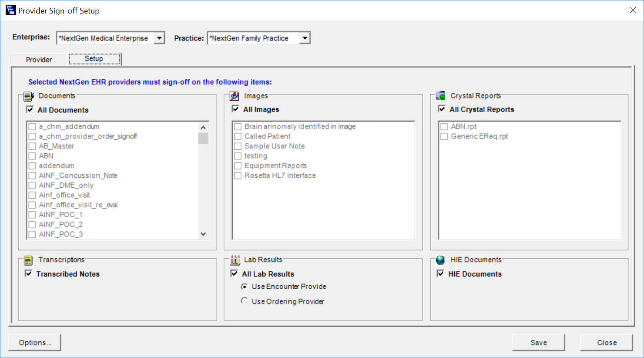The image size is (644, 358).
Task: Check the AINF_DME_only checkbox
Action: pyautogui.click(x=32, y=186)
